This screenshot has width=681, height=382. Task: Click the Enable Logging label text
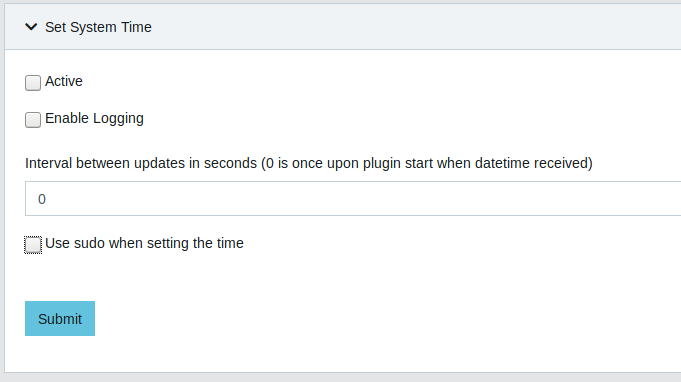pos(94,118)
